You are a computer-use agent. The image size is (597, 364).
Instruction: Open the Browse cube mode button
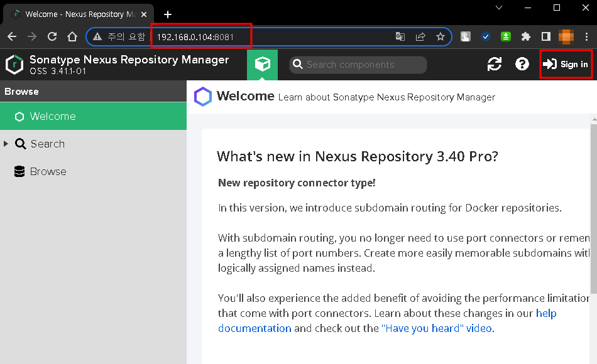(x=262, y=64)
